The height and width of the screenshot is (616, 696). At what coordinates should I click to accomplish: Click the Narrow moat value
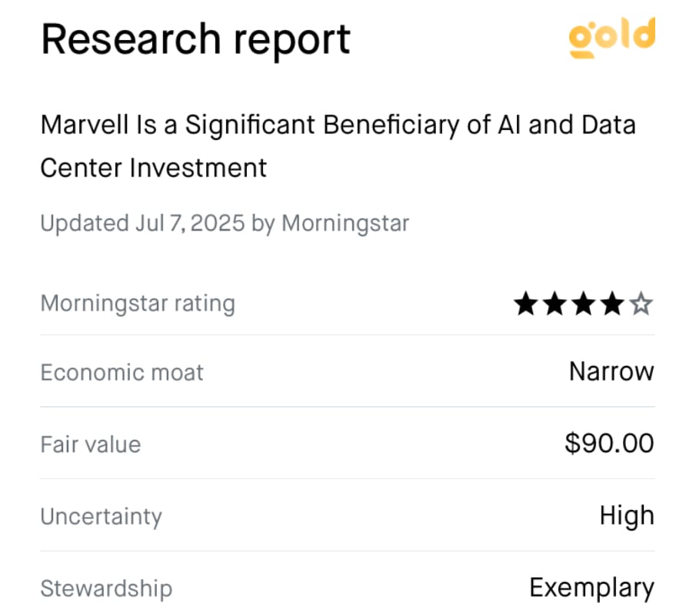611,371
